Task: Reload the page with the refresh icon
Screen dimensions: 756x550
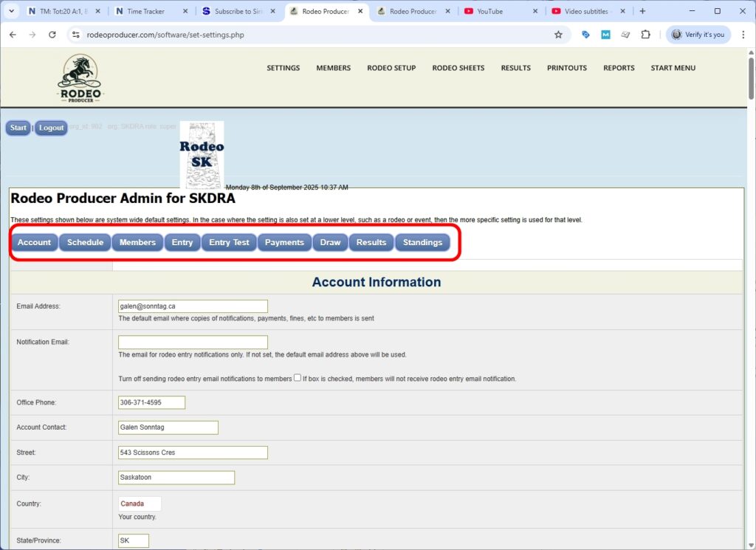Action: point(51,34)
